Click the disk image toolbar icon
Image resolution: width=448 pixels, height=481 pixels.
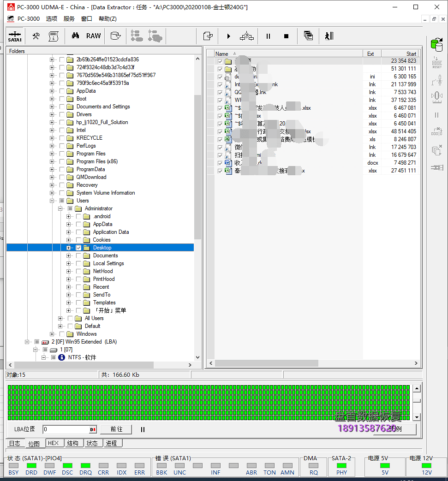click(115, 36)
